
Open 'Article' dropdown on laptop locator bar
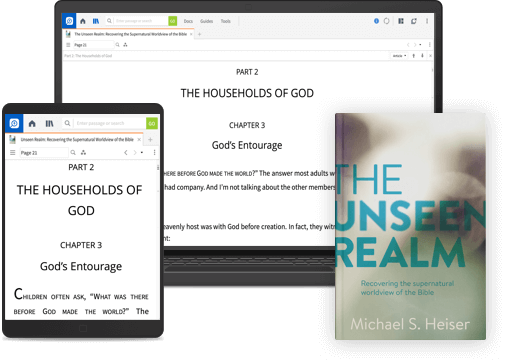pos(399,56)
